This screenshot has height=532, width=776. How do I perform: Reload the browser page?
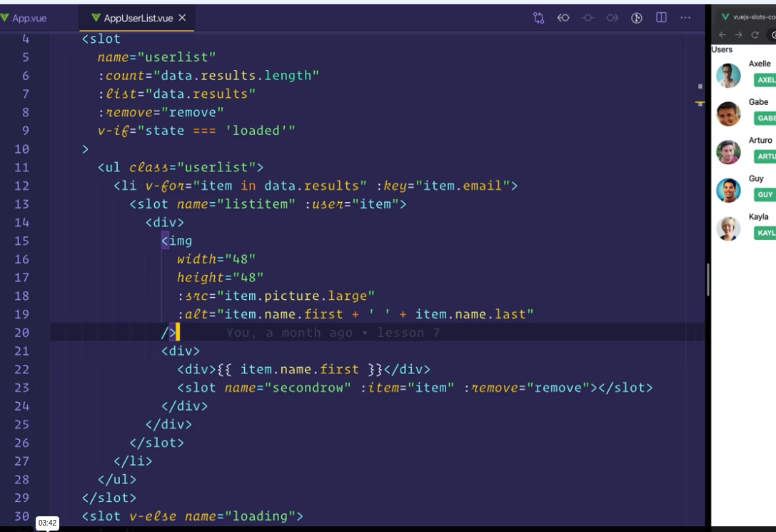pos(755,35)
